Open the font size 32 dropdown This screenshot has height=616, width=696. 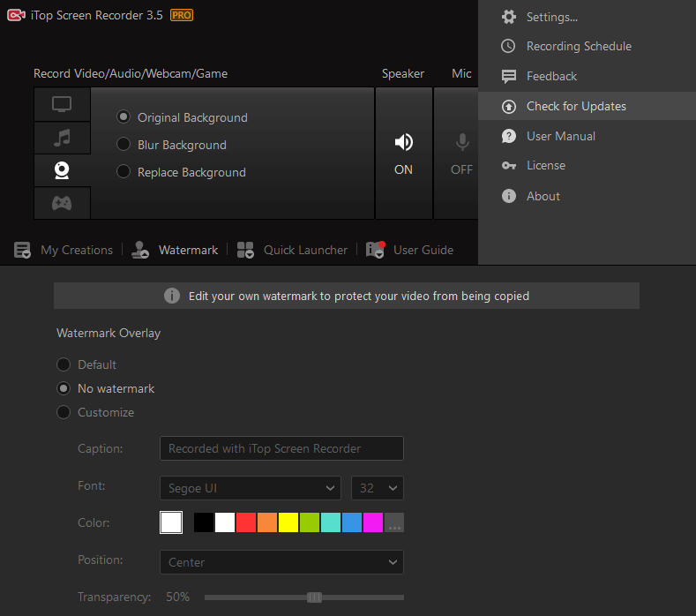coord(378,488)
